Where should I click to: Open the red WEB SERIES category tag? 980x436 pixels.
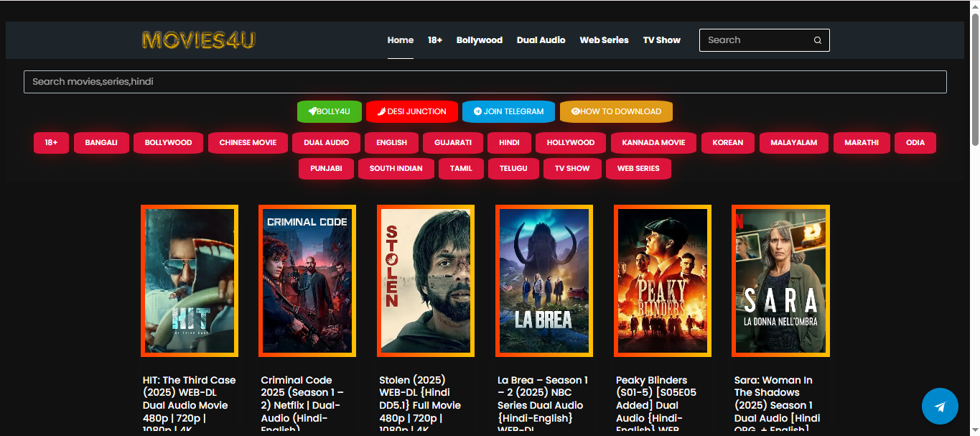(x=638, y=168)
